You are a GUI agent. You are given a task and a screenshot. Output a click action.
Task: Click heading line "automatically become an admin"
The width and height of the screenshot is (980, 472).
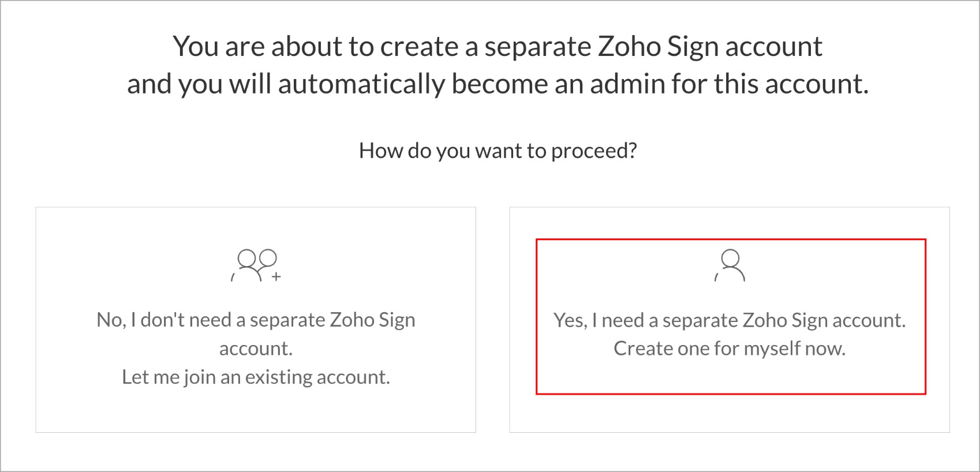pos(498,84)
